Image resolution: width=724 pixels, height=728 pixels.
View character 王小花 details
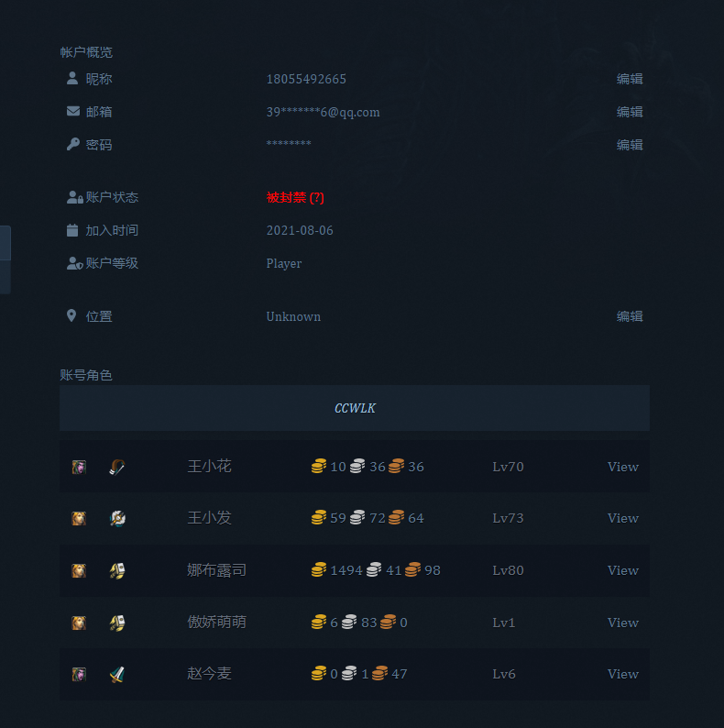622,467
